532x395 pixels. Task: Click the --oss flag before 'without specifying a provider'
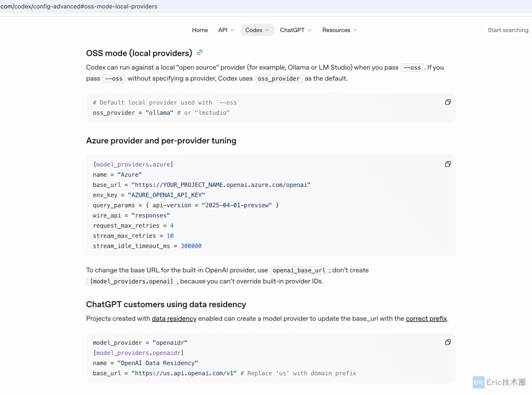coord(114,78)
